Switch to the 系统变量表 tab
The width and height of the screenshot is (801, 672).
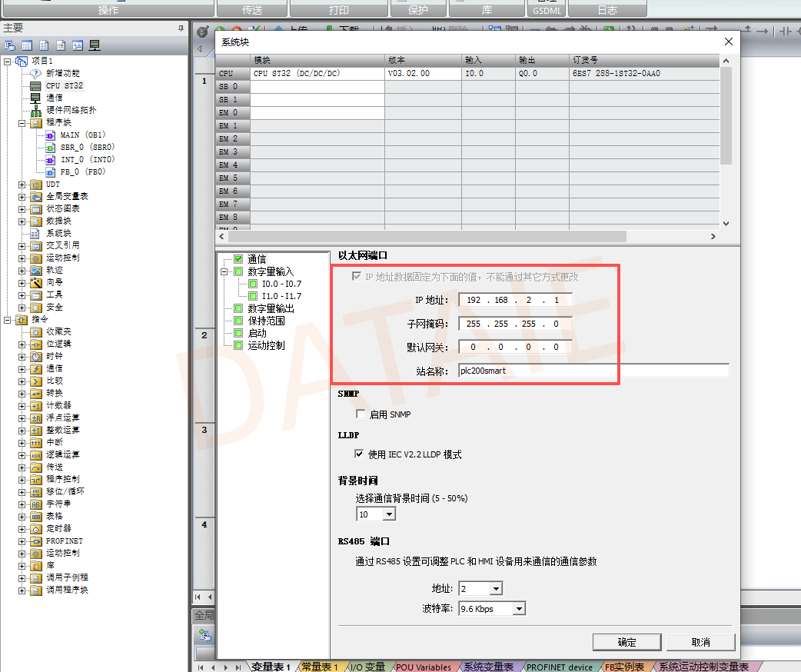coord(488,667)
